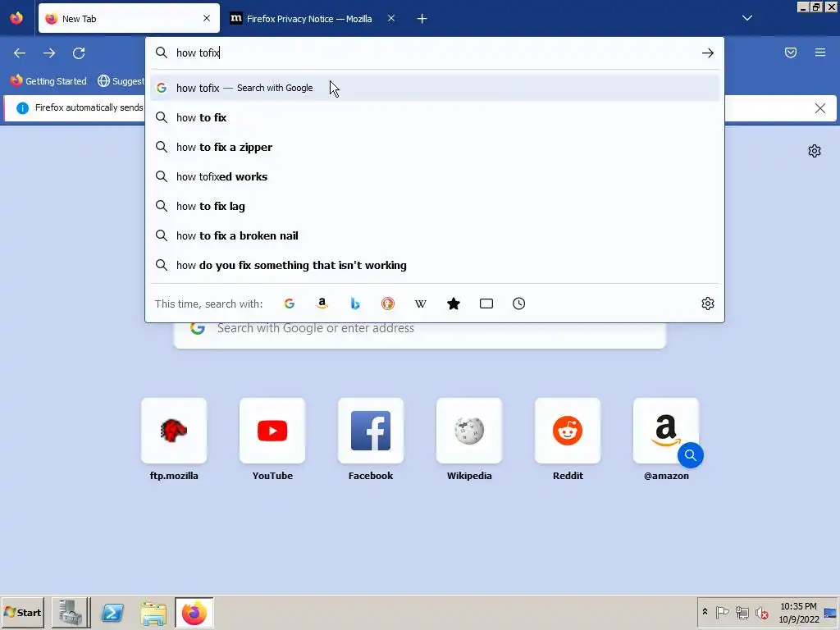The height and width of the screenshot is (630, 840).
Task: Open the Firefox View pinned icon
Action: tap(16, 18)
